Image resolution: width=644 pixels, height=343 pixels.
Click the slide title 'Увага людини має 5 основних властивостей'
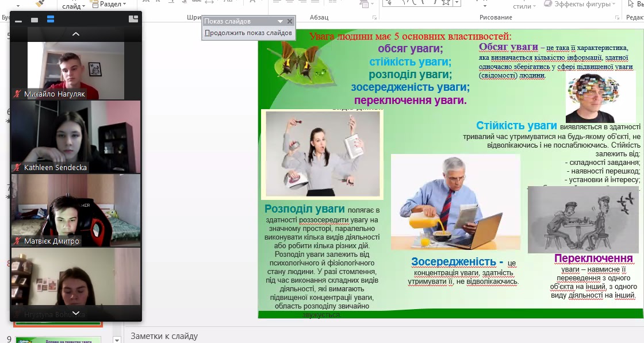pos(410,36)
